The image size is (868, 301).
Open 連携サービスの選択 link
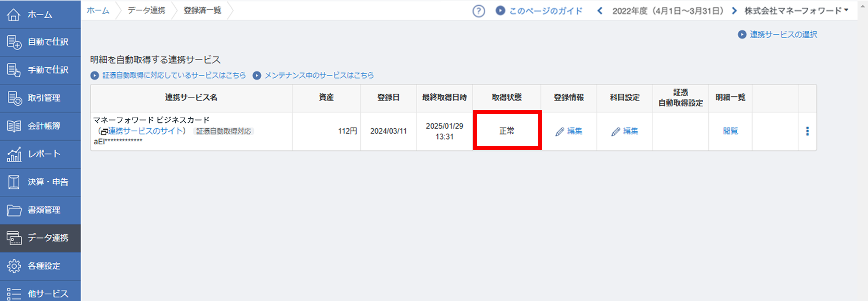coord(783,34)
